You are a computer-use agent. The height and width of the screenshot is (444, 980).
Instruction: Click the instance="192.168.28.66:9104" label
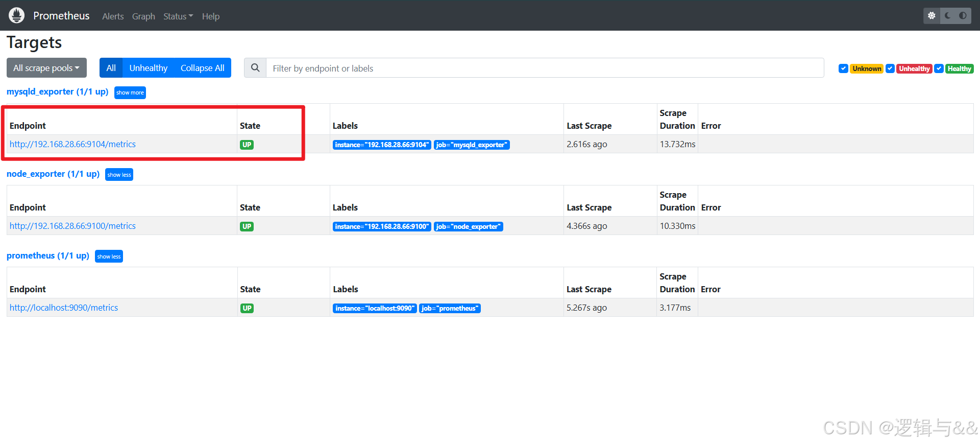click(382, 145)
